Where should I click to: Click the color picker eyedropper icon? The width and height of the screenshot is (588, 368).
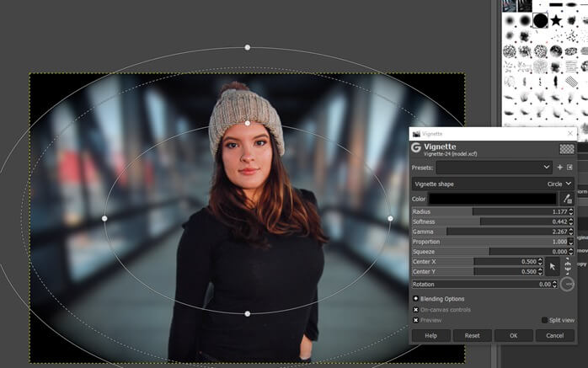tap(567, 199)
